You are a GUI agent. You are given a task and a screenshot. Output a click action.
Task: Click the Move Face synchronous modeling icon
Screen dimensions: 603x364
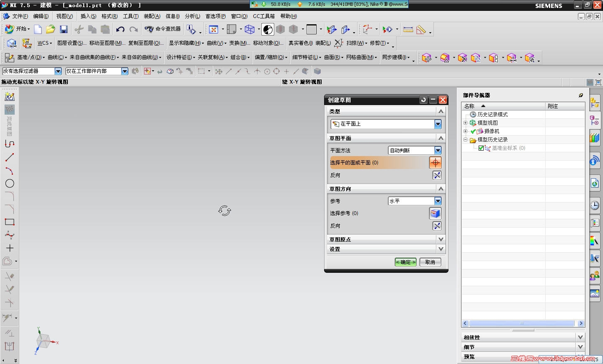pyautogui.click(x=426, y=58)
